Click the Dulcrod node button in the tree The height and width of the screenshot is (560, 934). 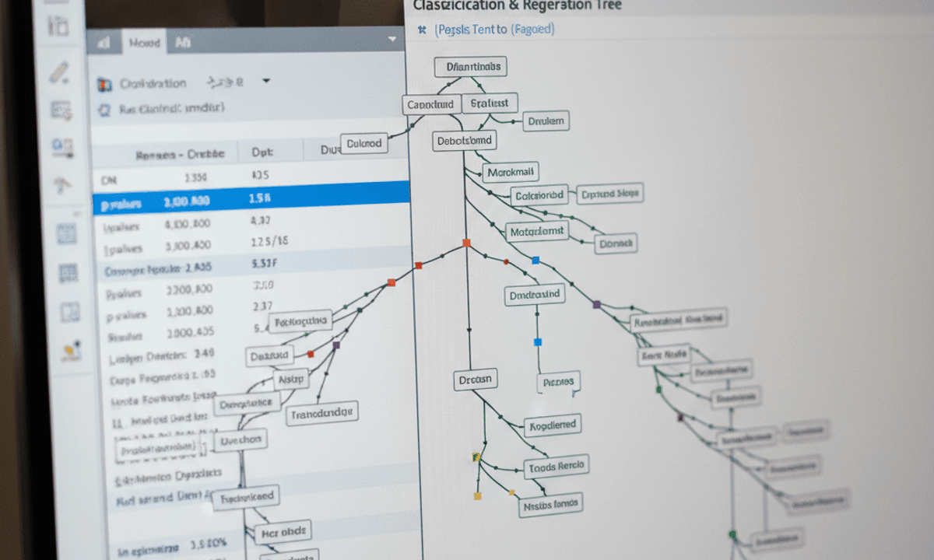(x=363, y=142)
